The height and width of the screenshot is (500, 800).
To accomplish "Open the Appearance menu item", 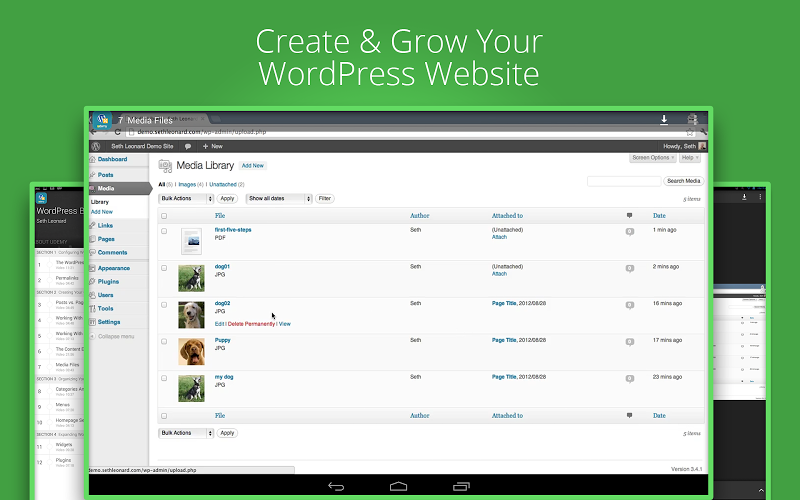I will (114, 268).
